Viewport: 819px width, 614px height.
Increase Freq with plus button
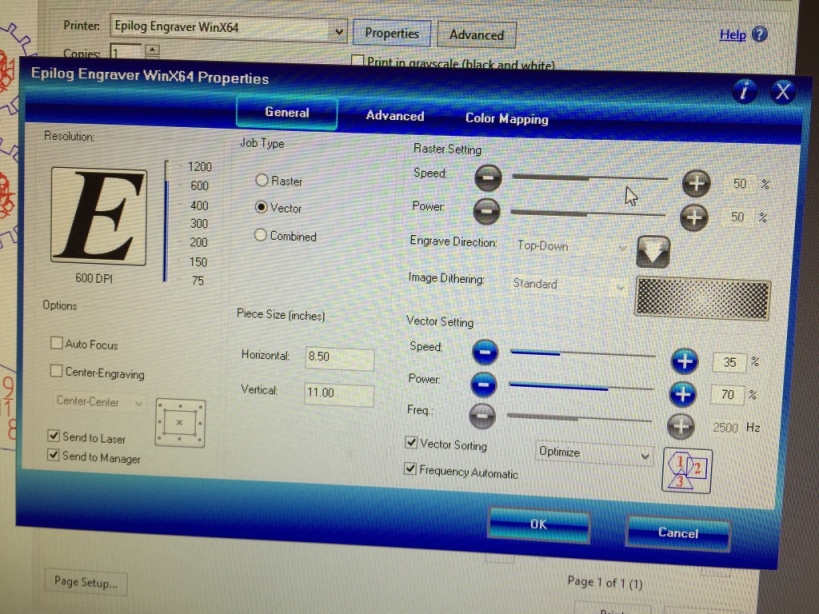point(680,427)
